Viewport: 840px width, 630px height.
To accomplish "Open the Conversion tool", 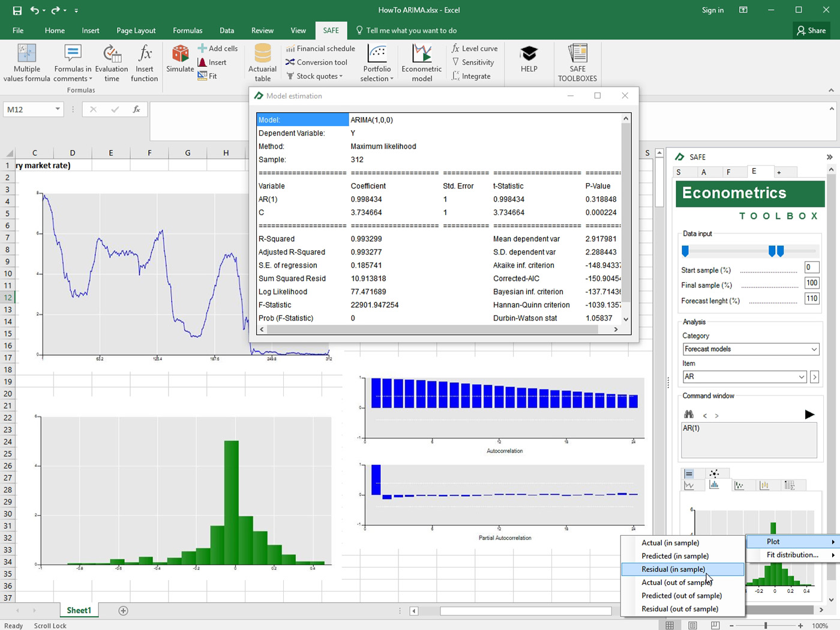I will click(x=316, y=62).
